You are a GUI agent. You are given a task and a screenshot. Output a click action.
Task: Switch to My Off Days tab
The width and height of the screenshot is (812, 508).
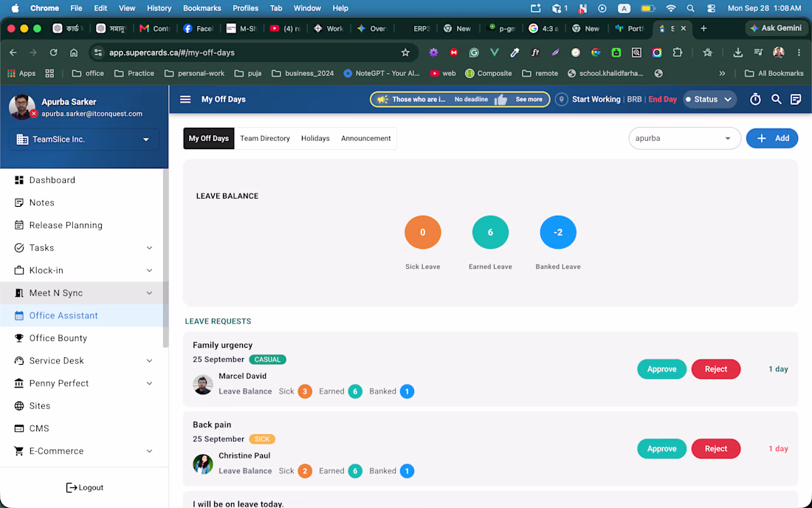click(x=209, y=138)
